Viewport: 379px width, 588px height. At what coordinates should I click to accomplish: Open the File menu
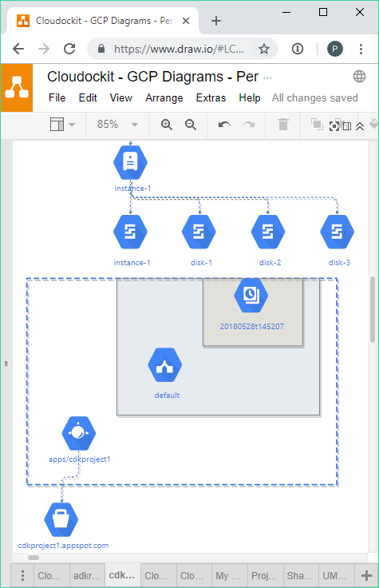pyautogui.click(x=57, y=98)
